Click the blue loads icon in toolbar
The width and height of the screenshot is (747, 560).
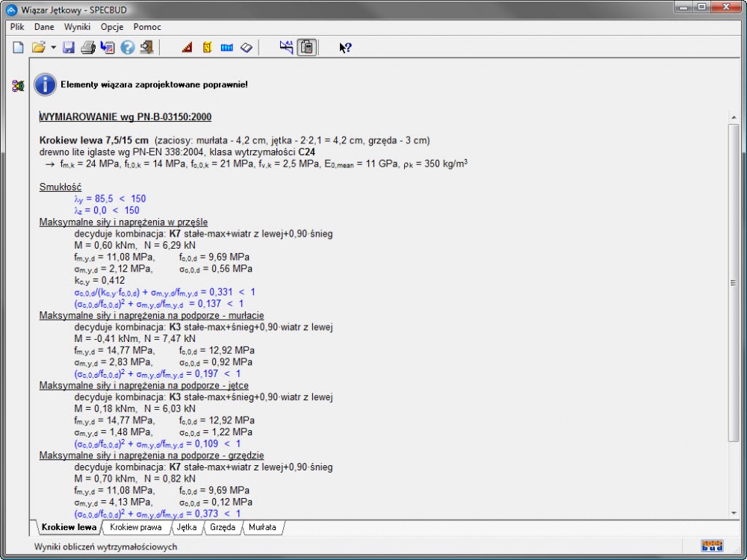point(227,48)
